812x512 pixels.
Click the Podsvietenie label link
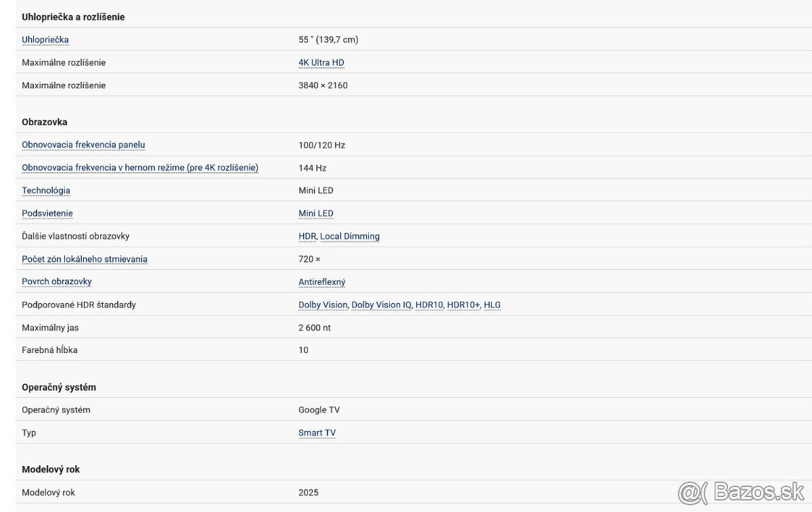coord(47,214)
